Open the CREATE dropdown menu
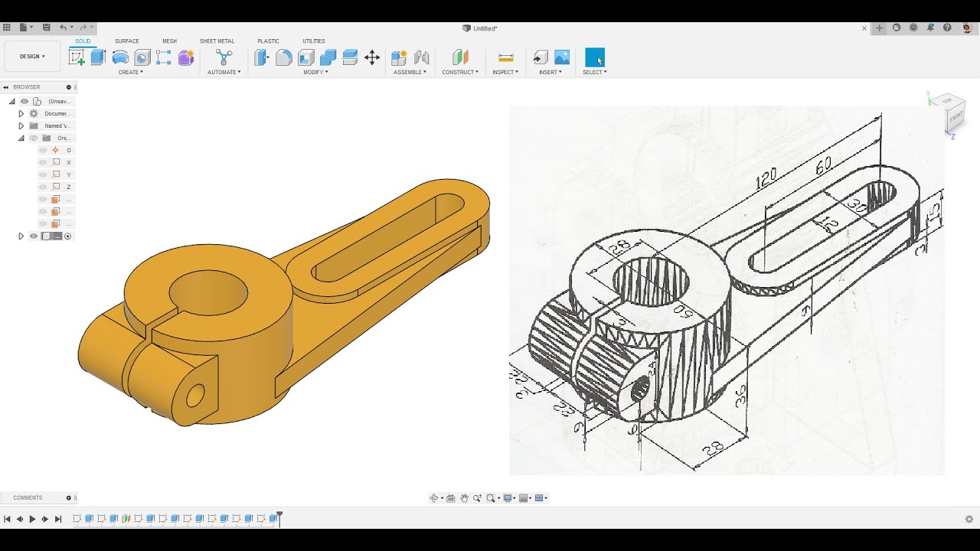This screenshot has height=551, width=980. pos(130,72)
